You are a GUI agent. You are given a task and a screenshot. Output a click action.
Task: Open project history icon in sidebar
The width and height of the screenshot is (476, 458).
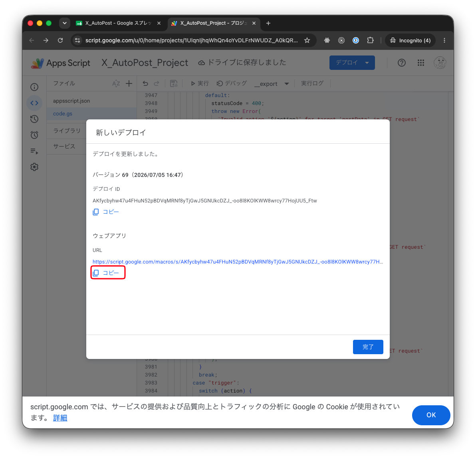(x=34, y=119)
